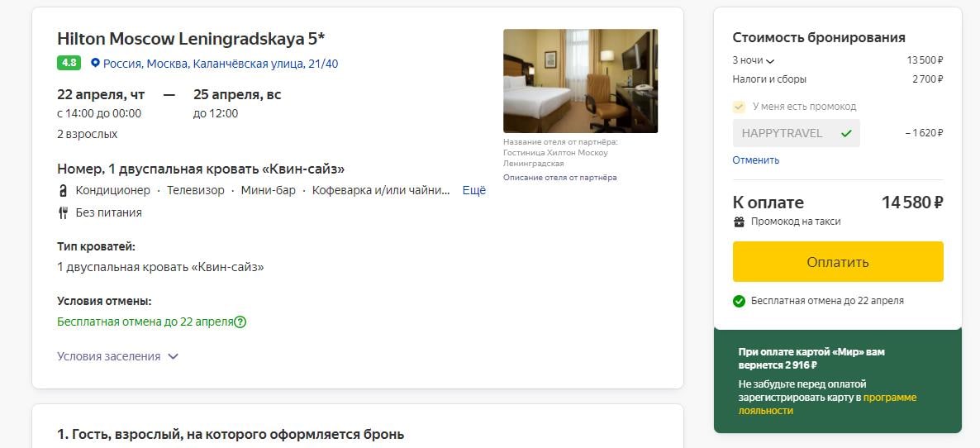This screenshot has width=980, height=448.
Task: Expand the 3 ночи price breakdown
Action: pyautogui.click(x=753, y=60)
